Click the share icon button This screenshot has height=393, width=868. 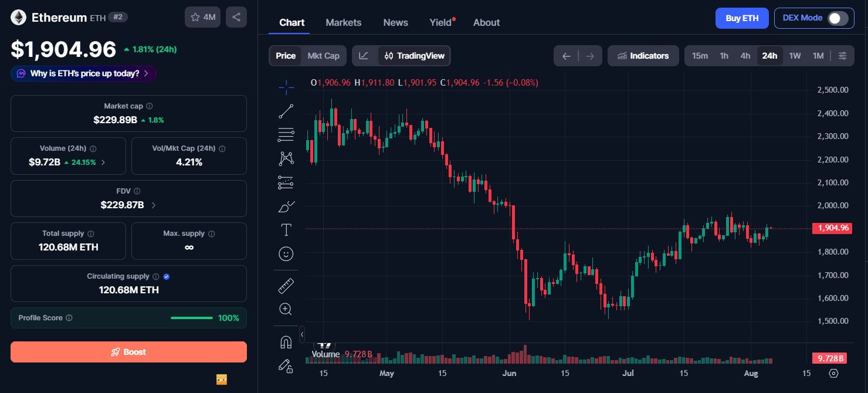tap(236, 17)
